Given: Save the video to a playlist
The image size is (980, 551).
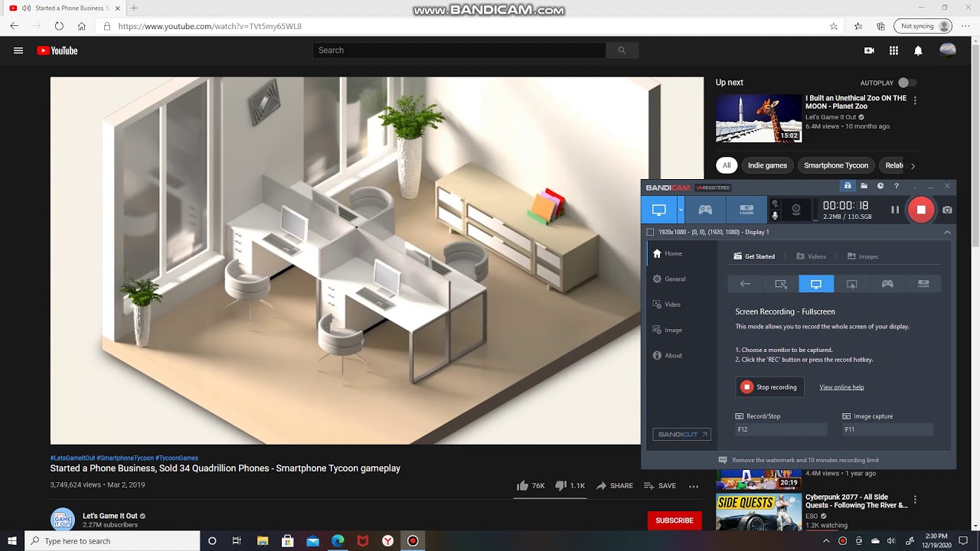Looking at the screenshot, I should pos(660,486).
